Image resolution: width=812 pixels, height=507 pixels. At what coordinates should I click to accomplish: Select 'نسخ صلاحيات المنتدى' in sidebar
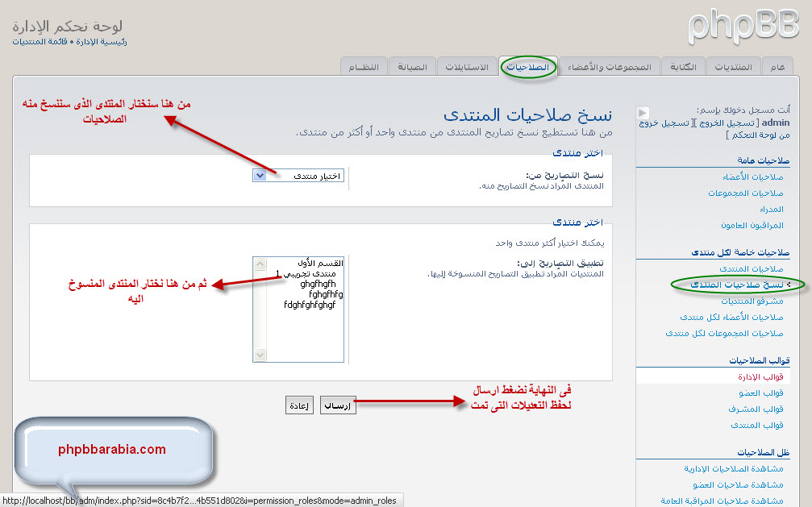pos(736,285)
